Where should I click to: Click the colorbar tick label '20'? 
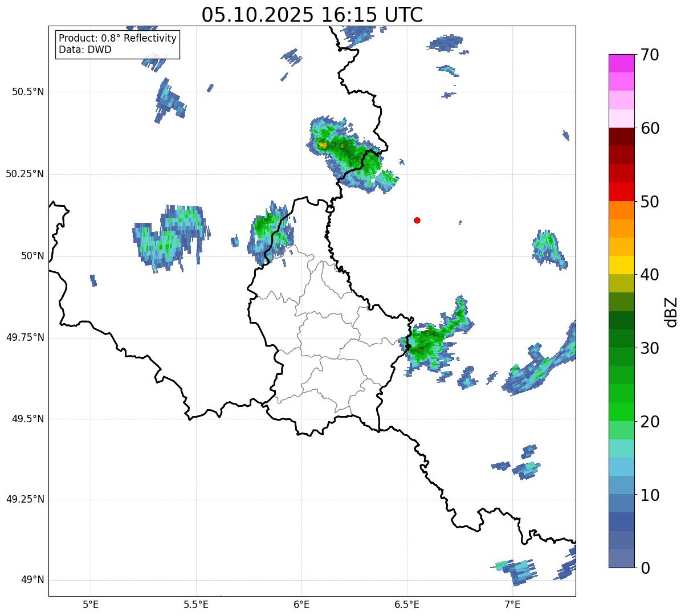point(650,422)
